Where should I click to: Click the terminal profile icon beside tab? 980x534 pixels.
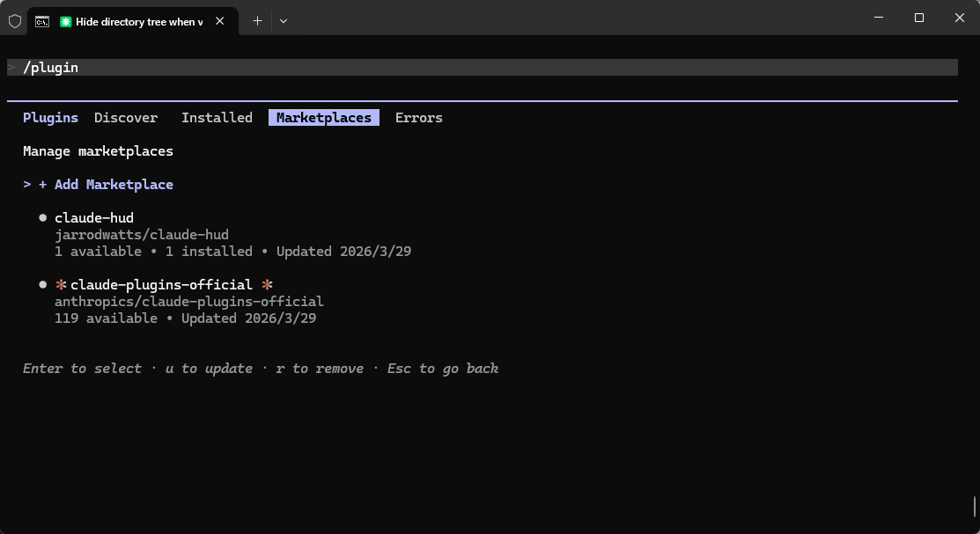tap(42, 22)
